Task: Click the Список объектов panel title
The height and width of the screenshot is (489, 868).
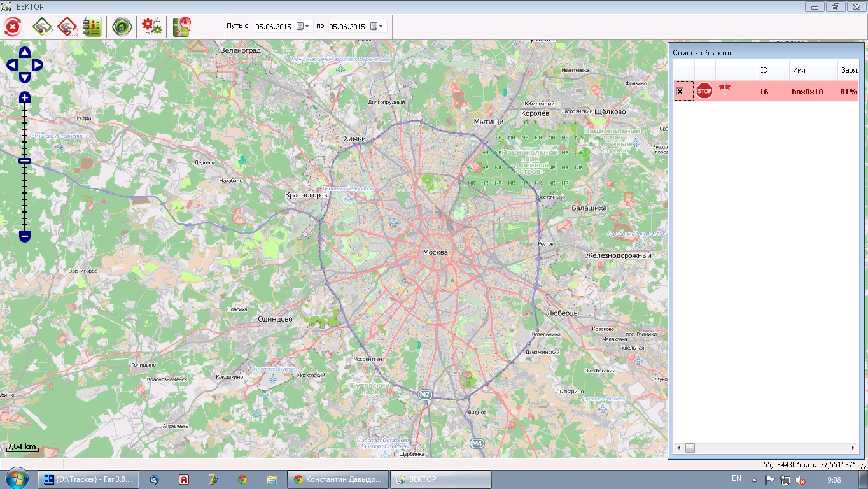Action: coord(703,53)
